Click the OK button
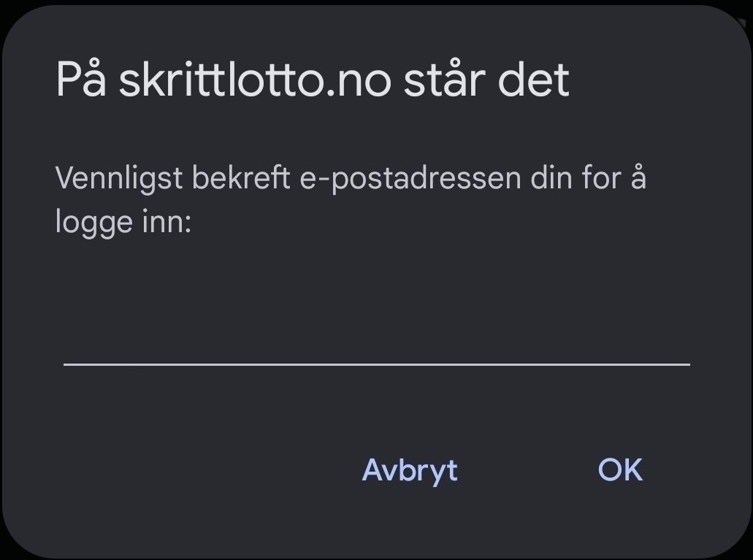753x560 pixels. click(x=620, y=470)
